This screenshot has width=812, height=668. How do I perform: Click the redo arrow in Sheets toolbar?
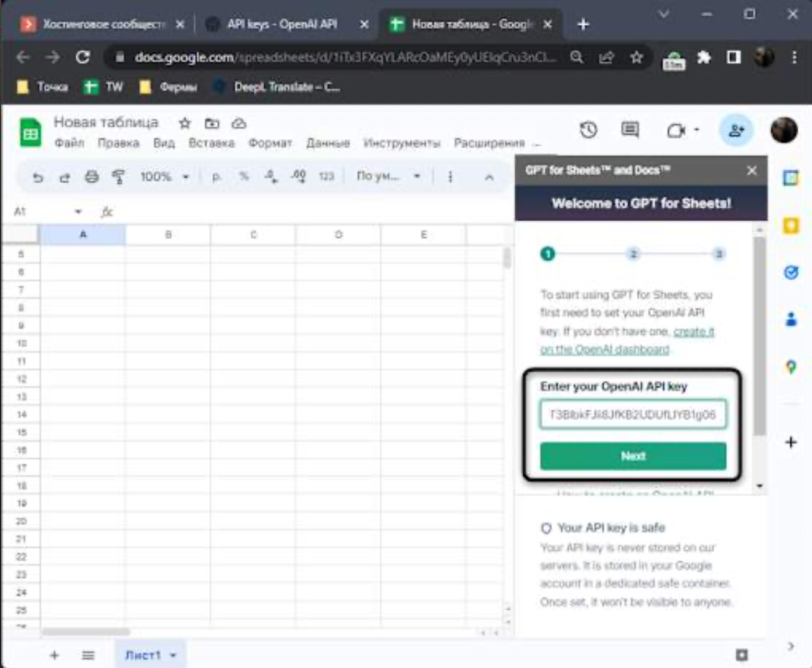[x=65, y=177]
